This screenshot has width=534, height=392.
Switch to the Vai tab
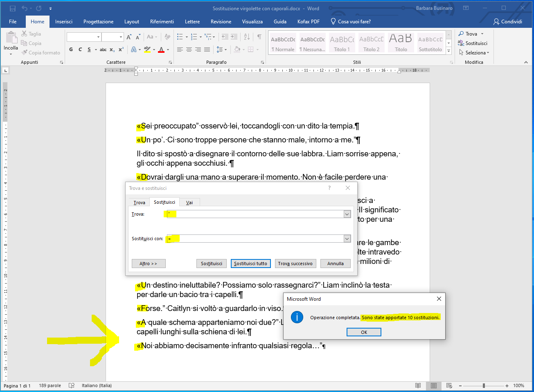(x=189, y=203)
